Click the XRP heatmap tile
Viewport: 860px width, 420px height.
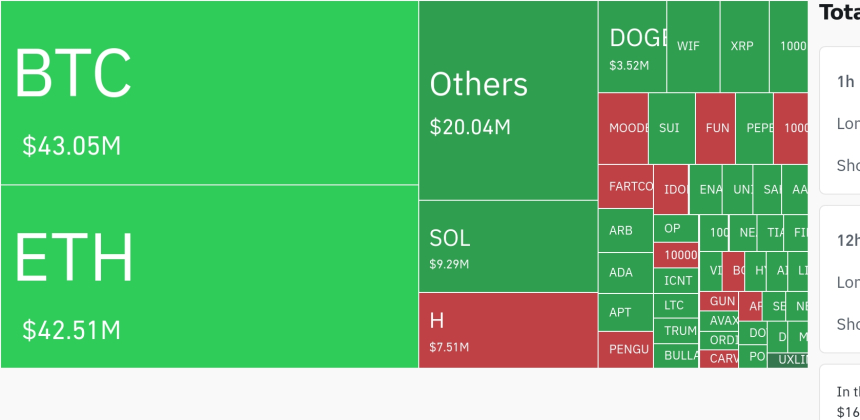(743, 46)
